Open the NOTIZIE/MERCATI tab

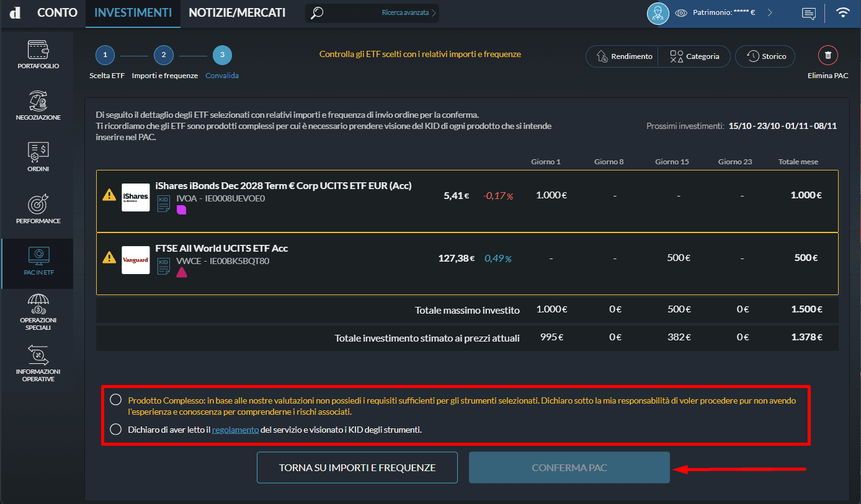click(238, 12)
